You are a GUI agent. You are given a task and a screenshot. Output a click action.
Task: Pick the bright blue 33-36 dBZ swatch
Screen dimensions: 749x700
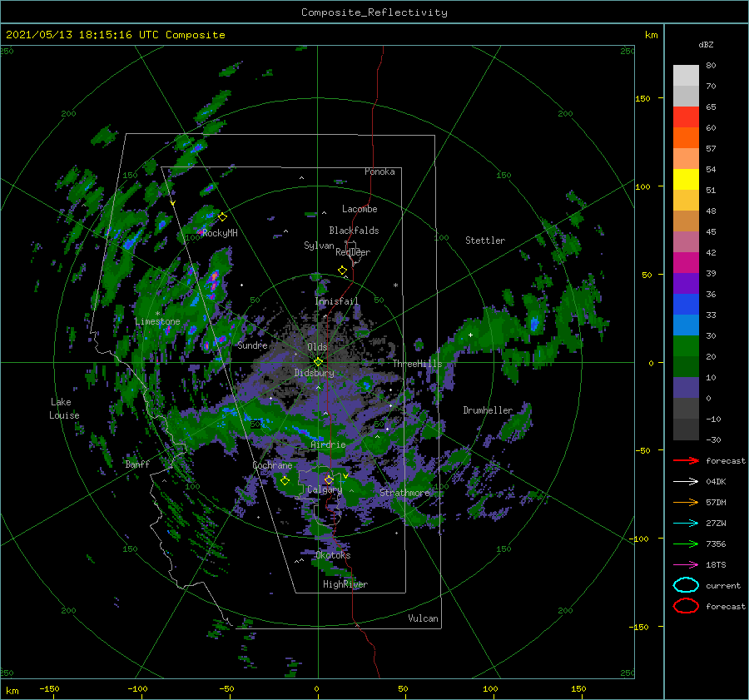686,305
